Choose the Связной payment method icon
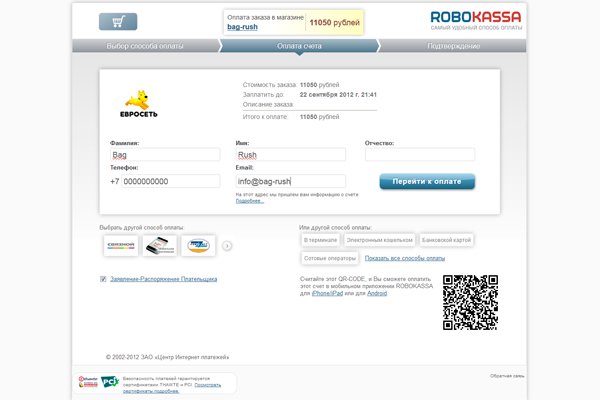This screenshot has width=600, height=400. 120,245
